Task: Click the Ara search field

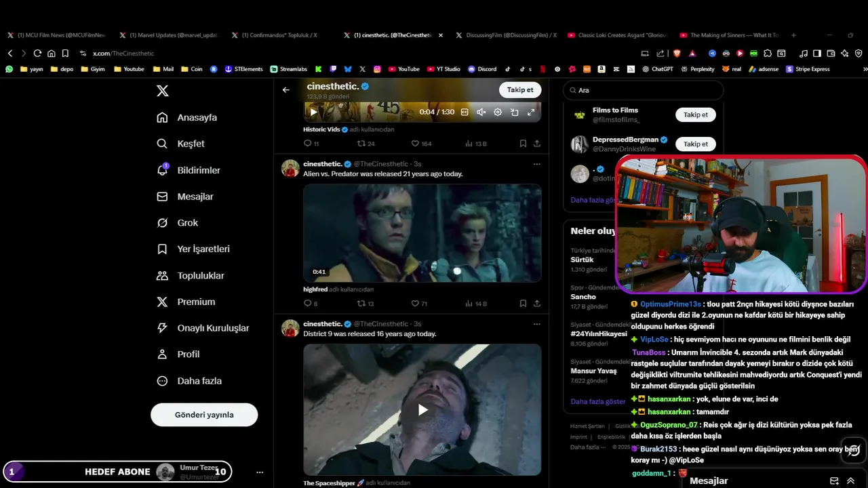Action: [x=643, y=90]
